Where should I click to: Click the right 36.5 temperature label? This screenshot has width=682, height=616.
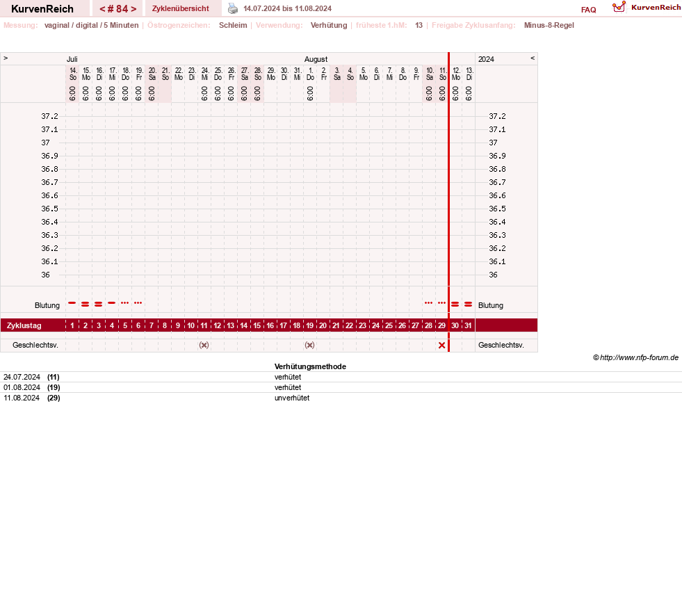[x=497, y=209]
